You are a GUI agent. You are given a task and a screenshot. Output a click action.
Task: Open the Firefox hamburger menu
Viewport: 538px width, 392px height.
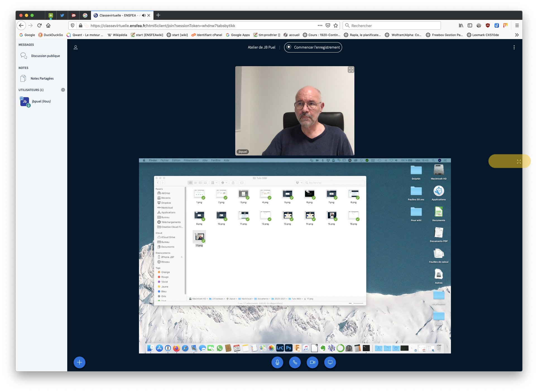pyautogui.click(x=517, y=25)
